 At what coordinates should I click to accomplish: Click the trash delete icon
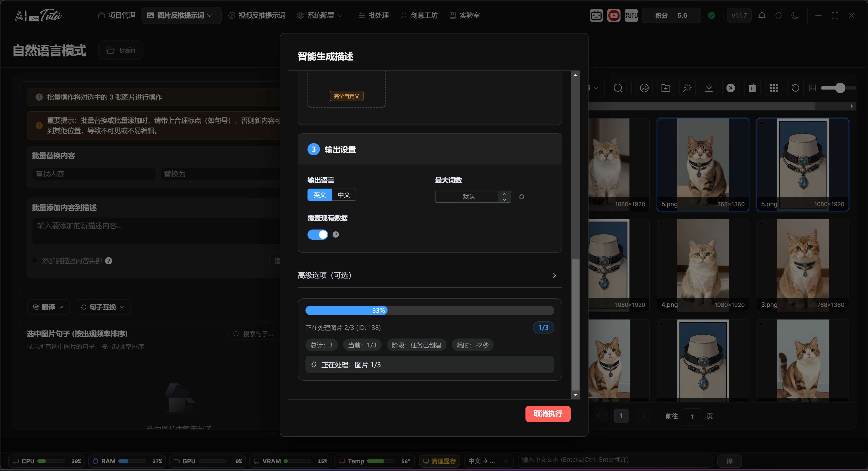pos(752,88)
